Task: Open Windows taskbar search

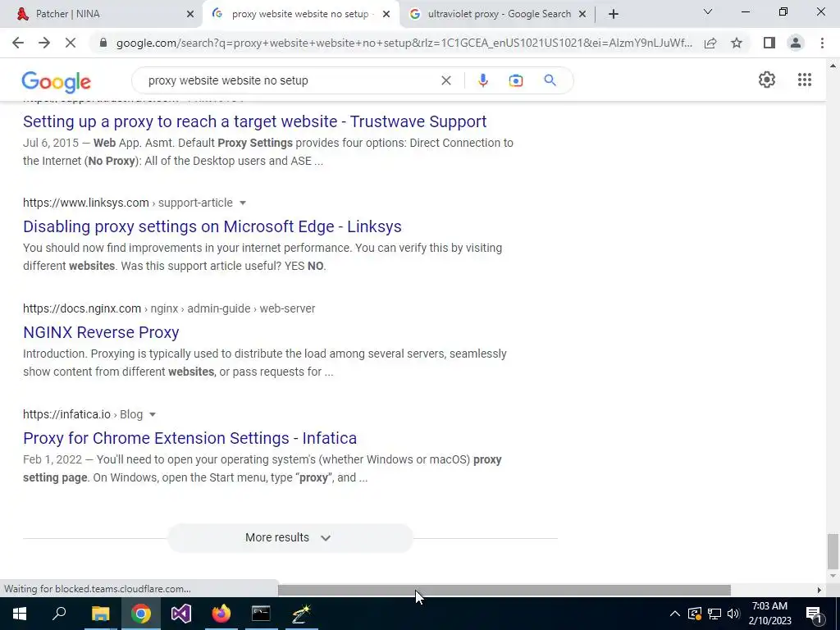Action: click(x=59, y=614)
